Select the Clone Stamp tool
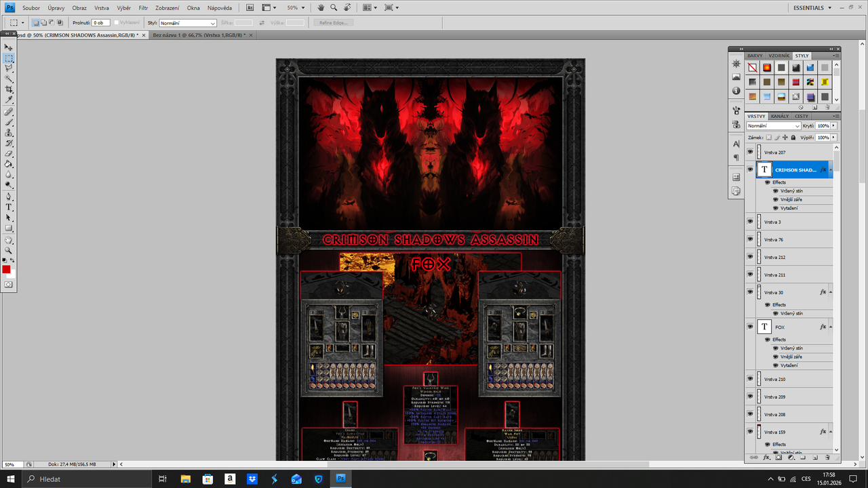 (9, 133)
